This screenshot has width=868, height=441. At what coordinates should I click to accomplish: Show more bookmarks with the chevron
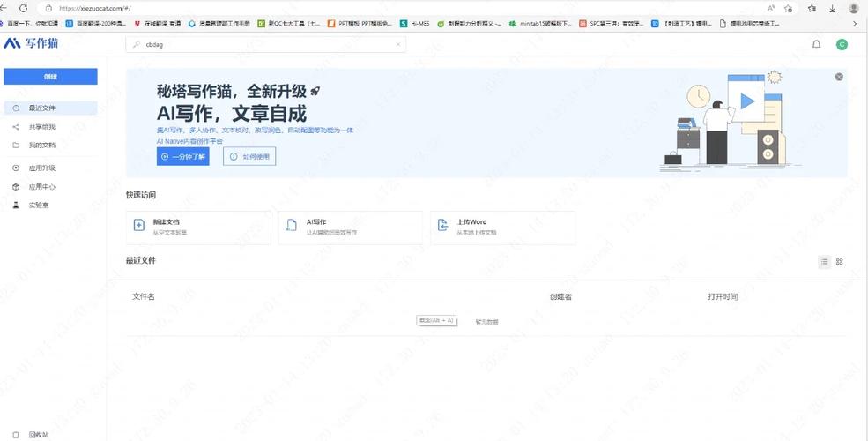tap(854, 24)
